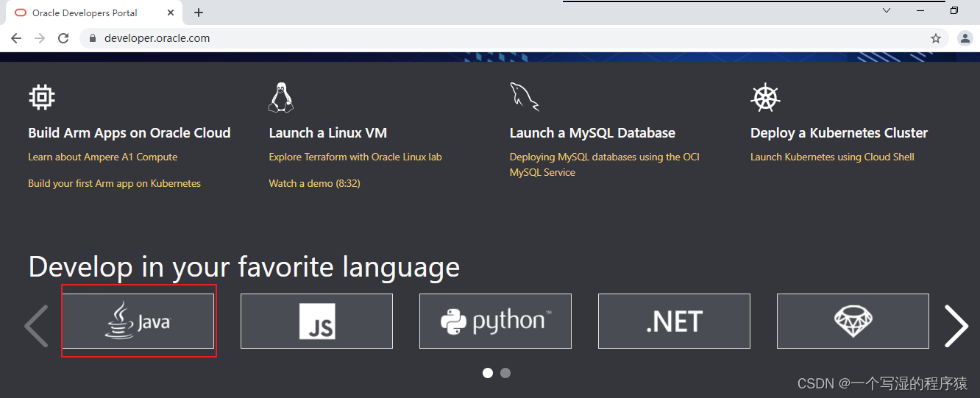Click the site lock security icon
This screenshot has width=980, height=398.
pos(93,38)
